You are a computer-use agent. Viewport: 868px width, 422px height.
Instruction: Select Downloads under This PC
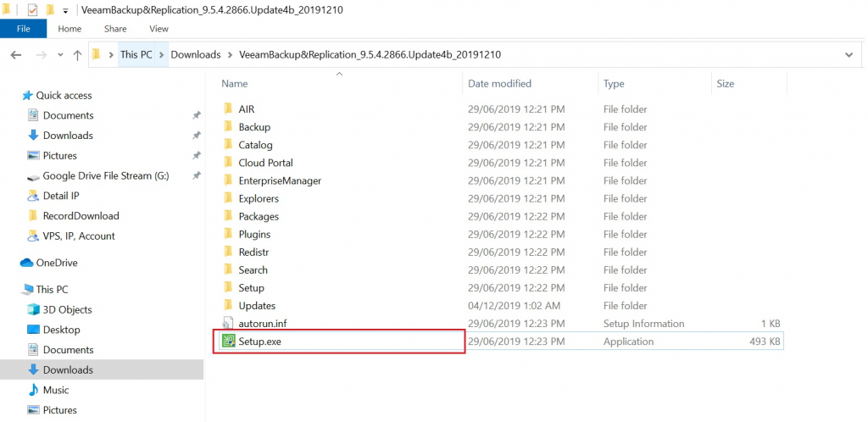click(68, 369)
